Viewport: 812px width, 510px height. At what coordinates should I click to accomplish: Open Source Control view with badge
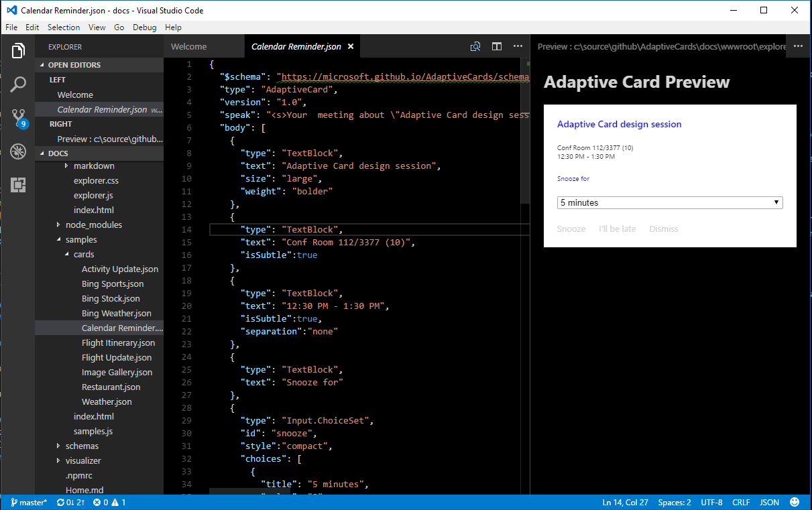18,117
